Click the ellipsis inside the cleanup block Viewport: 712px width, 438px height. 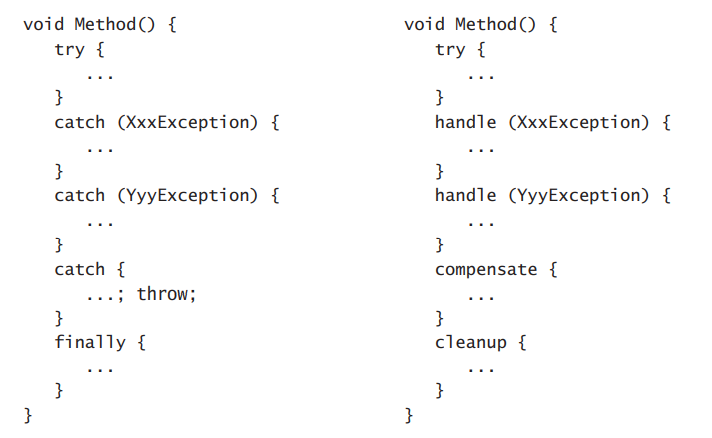coord(481,367)
